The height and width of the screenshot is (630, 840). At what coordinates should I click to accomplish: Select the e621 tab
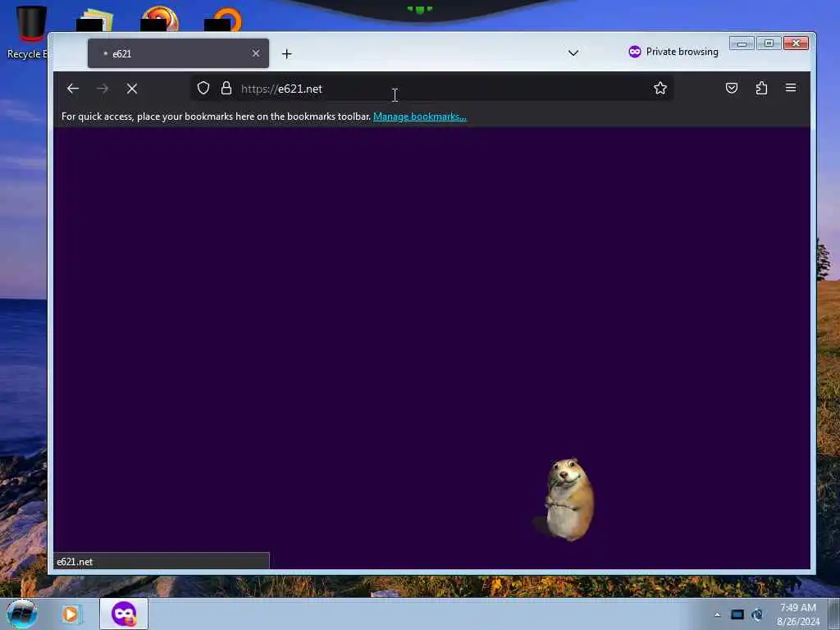178,53
